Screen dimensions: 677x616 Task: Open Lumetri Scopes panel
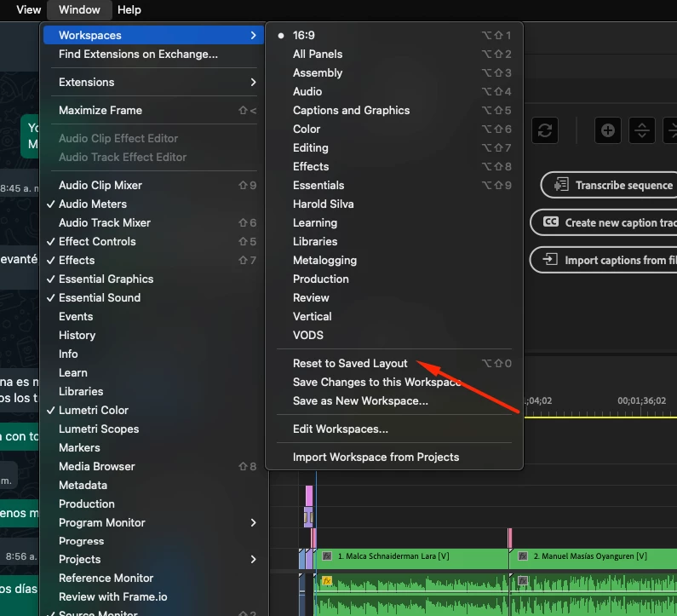coord(153,429)
